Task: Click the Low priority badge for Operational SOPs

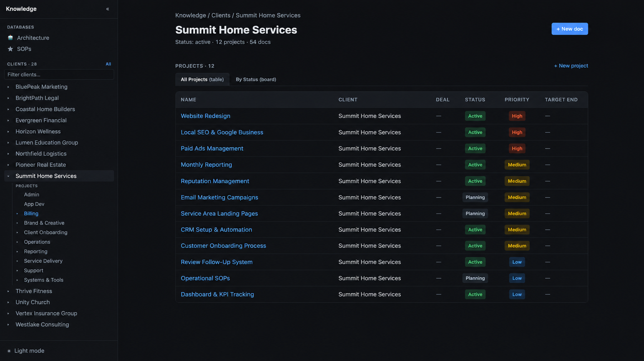Action: (x=517, y=278)
